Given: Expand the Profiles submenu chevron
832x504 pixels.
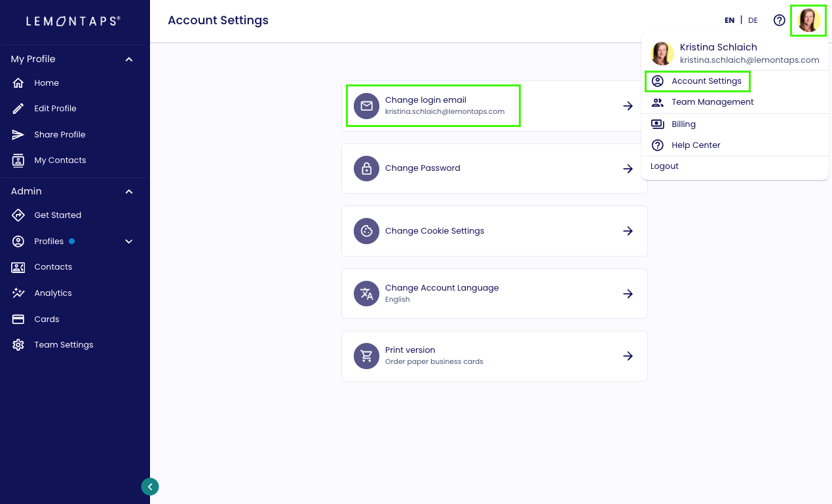Looking at the screenshot, I should (129, 242).
